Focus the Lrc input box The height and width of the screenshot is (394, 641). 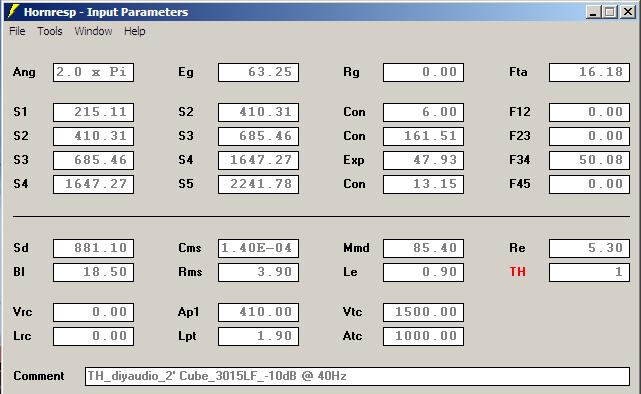(93, 336)
